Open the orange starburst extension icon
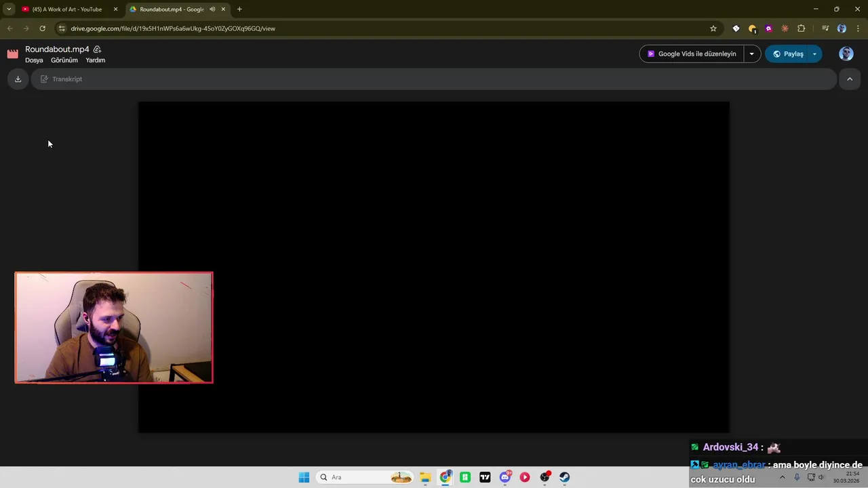 pos(785,28)
